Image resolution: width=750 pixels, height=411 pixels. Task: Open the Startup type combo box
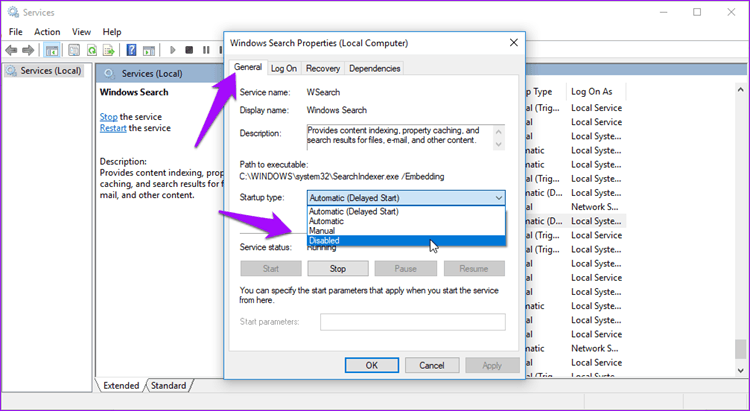pos(406,198)
